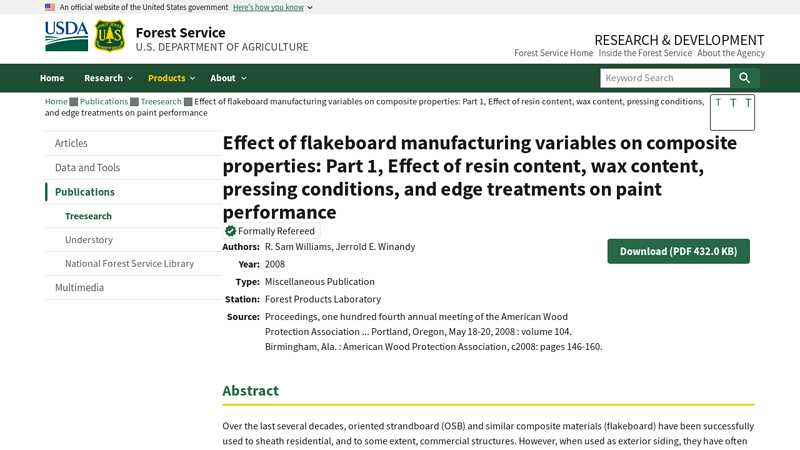Open National Forest Service Library sidebar item
Image resolution: width=800 pixels, height=450 pixels.
134,264
